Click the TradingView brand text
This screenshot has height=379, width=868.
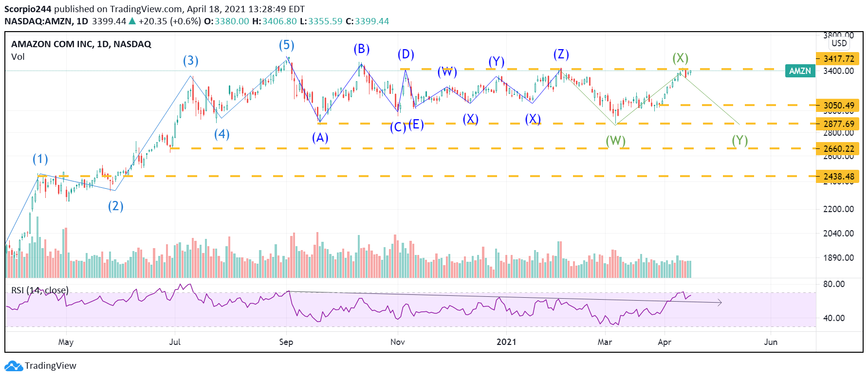(x=51, y=366)
